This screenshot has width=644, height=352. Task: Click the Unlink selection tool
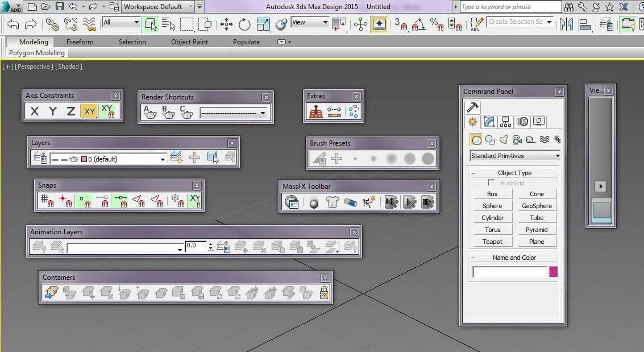(x=70, y=24)
